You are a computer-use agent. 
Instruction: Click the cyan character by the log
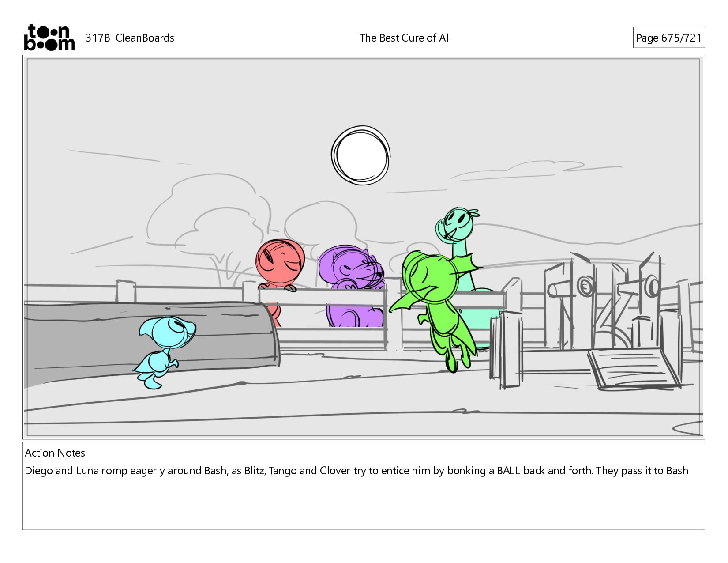(x=164, y=353)
